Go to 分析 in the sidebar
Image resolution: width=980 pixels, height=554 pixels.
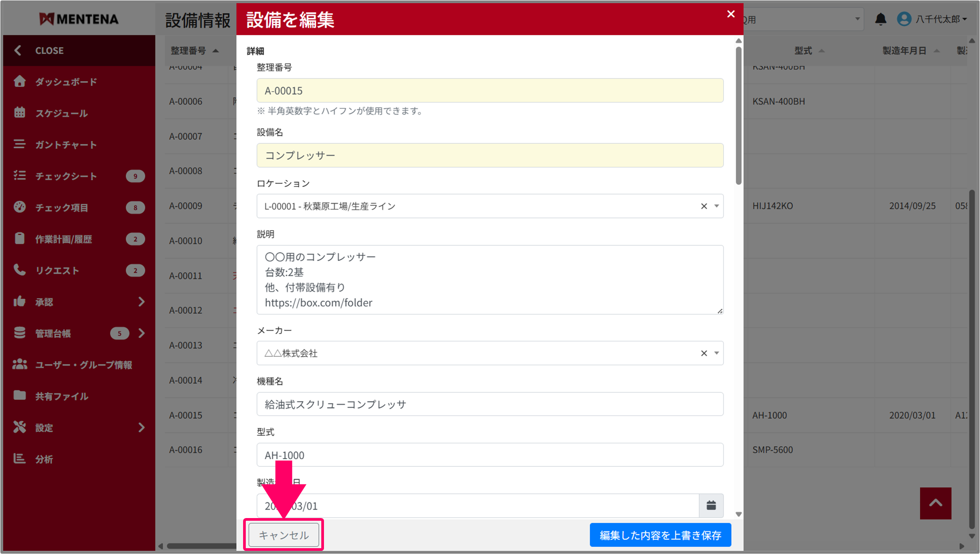44,459
